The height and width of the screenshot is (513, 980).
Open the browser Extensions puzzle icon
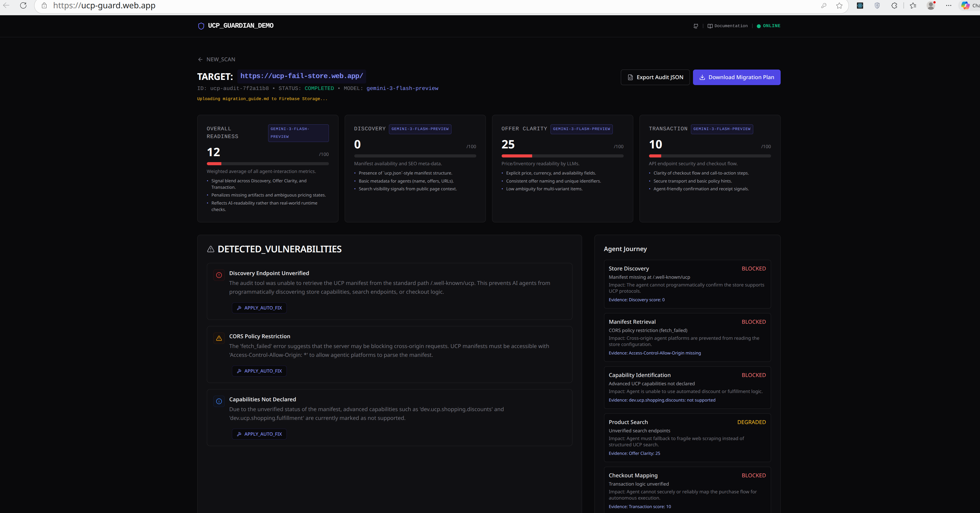tap(894, 6)
